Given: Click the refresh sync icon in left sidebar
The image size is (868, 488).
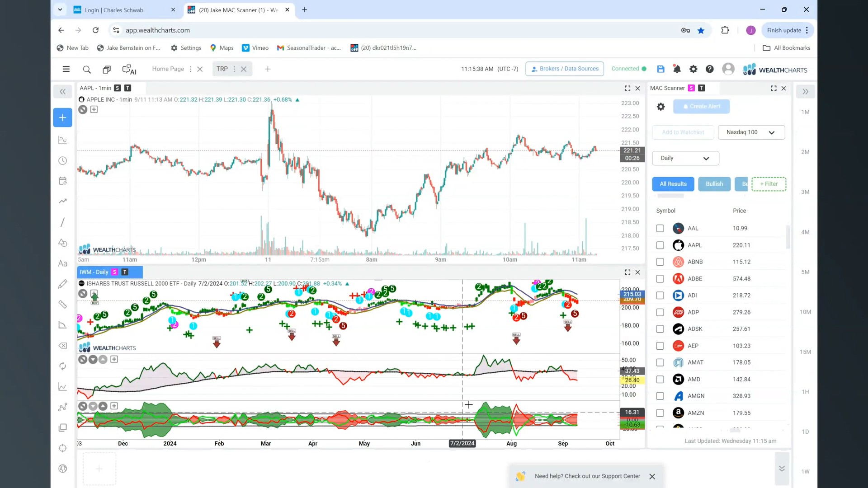Looking at the screenshot, I should tap(63, 366).
